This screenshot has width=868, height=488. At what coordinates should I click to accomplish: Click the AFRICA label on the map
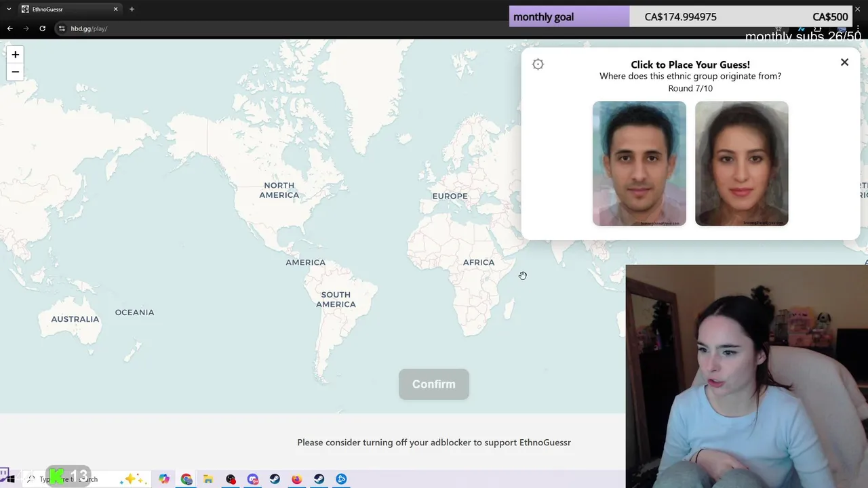tap(479, 262)
